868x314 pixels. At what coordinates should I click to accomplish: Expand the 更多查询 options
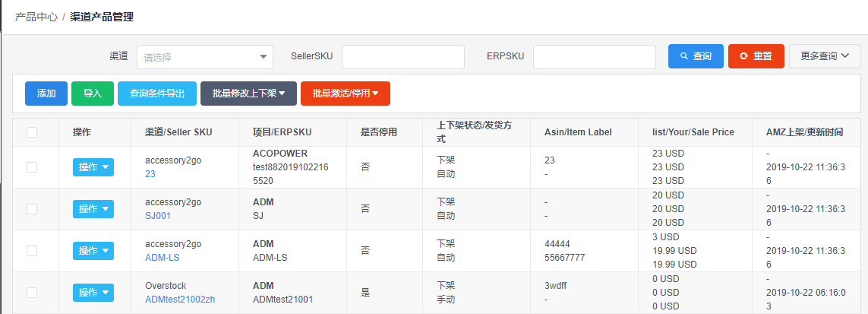click(825, 56)
